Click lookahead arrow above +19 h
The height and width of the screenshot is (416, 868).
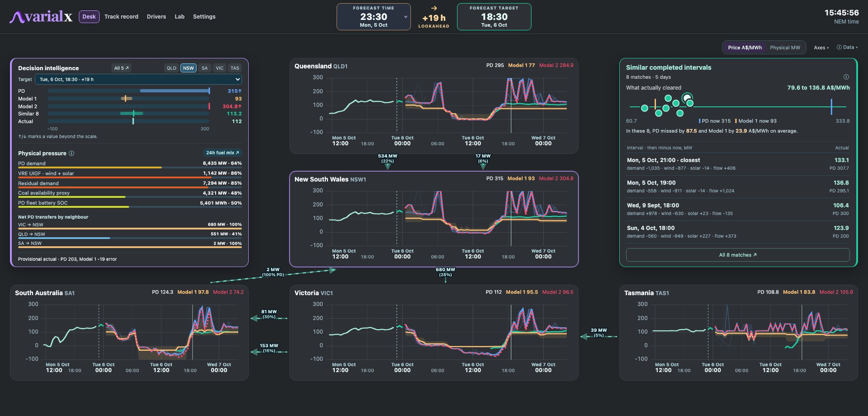434,8
